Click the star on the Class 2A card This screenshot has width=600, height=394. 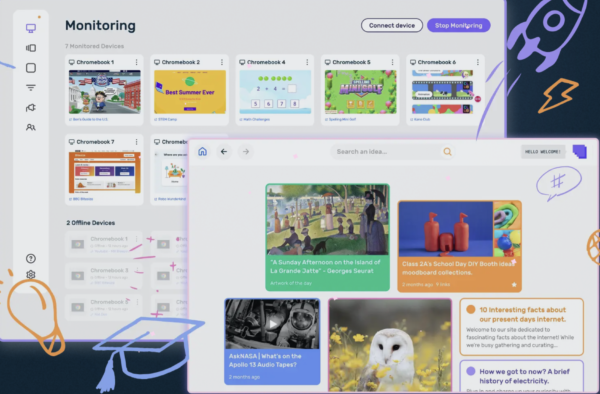514,285
